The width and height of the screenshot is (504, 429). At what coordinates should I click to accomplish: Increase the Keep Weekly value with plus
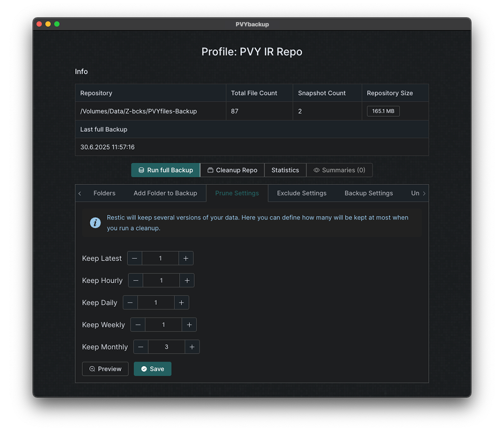click(189, 325)
